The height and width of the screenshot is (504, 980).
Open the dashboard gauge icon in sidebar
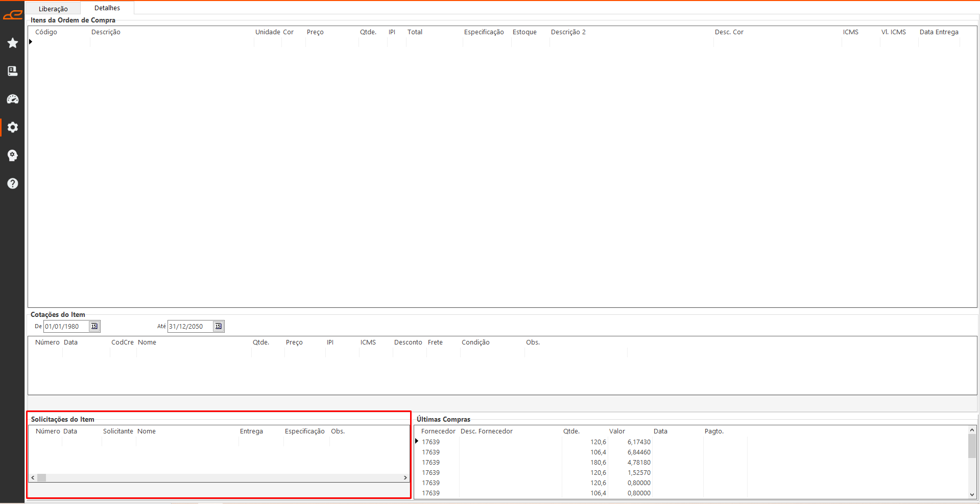[13, 99]
